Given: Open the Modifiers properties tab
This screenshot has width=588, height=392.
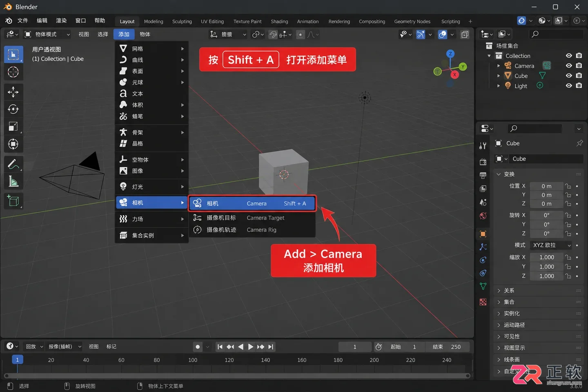Looking at the screenshot, I should pos(483,247).
